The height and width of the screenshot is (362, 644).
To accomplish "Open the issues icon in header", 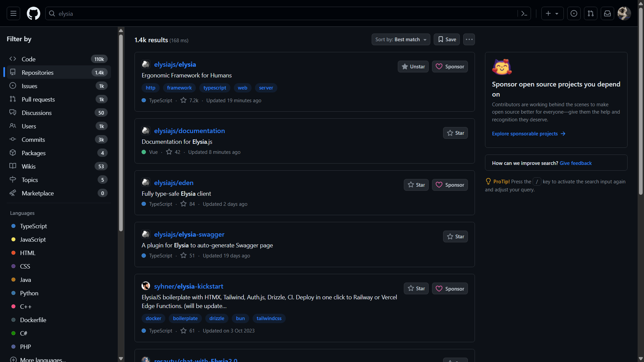I will (574, 13).
